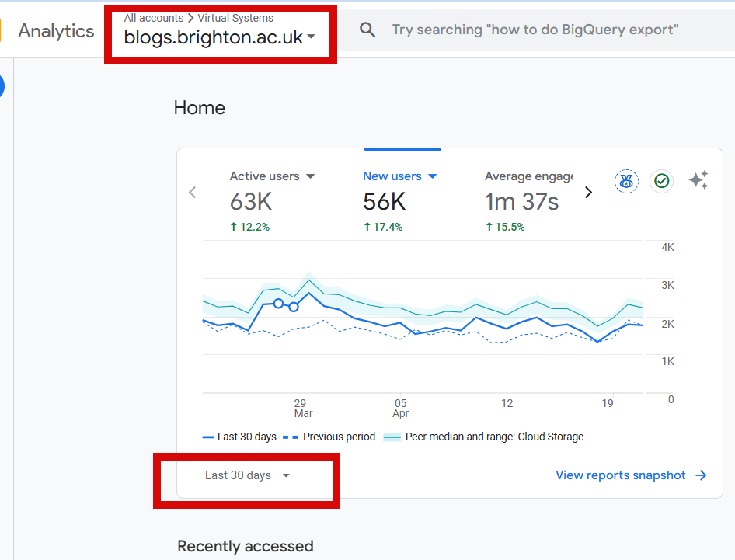Click into the Analytics search field
The height and width of the screenshot is (560, 735).
(536, 30)
